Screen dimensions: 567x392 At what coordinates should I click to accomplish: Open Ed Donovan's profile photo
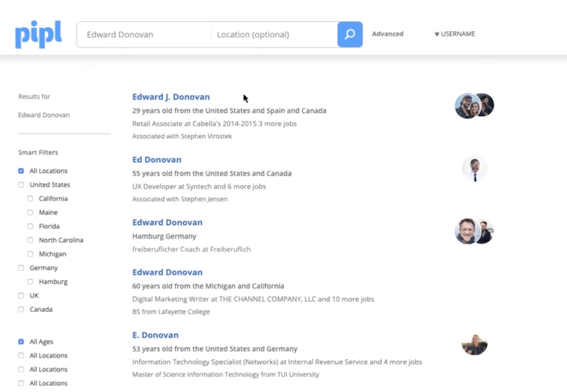point(475,170)
